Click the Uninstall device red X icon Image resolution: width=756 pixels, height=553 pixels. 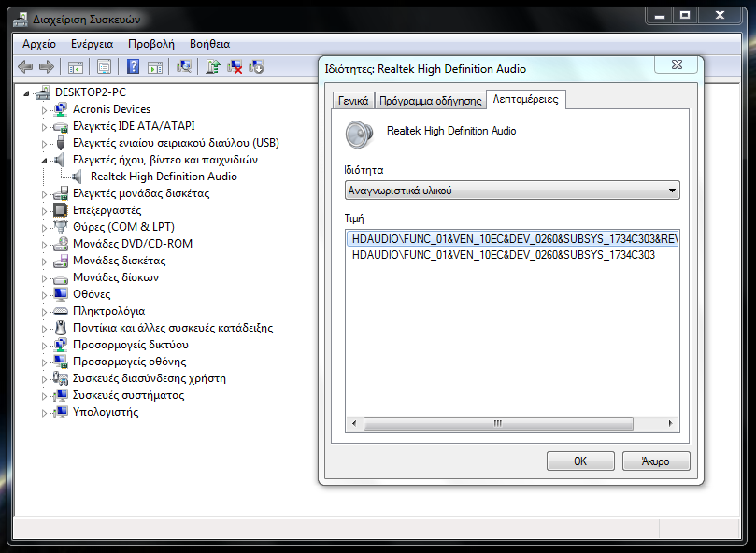pos(235,66)
